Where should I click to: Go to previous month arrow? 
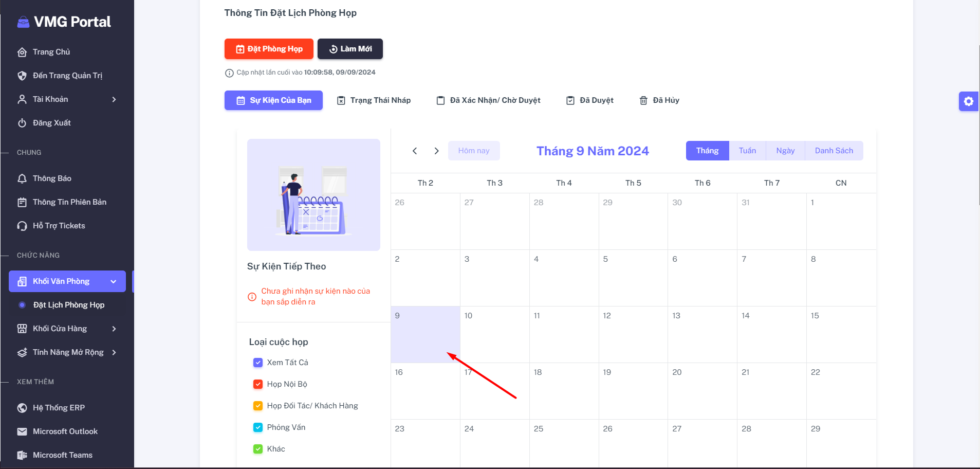coord(415,151)
